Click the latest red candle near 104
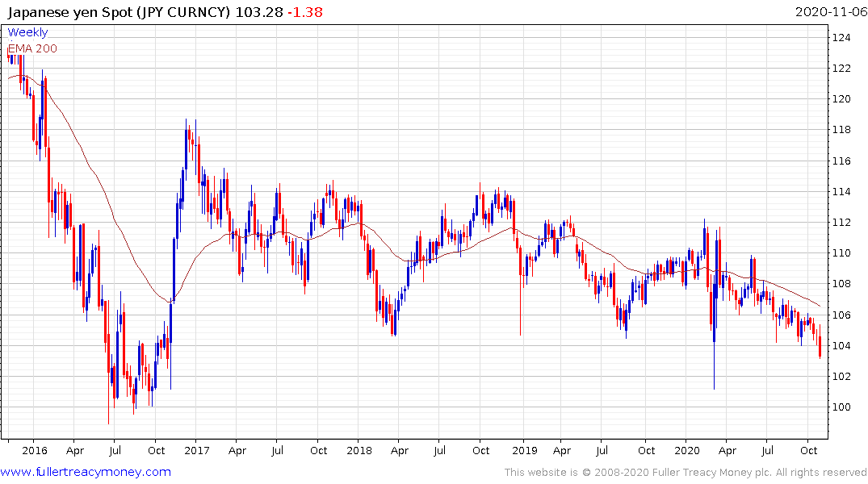This screenshot has width=868, height=484. (820, 346)
